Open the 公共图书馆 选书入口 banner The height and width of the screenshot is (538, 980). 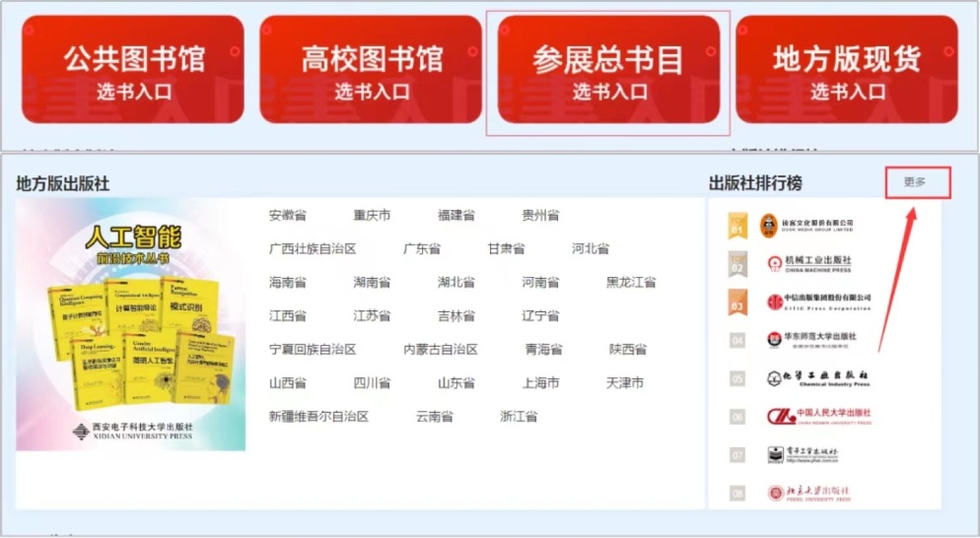133,70
